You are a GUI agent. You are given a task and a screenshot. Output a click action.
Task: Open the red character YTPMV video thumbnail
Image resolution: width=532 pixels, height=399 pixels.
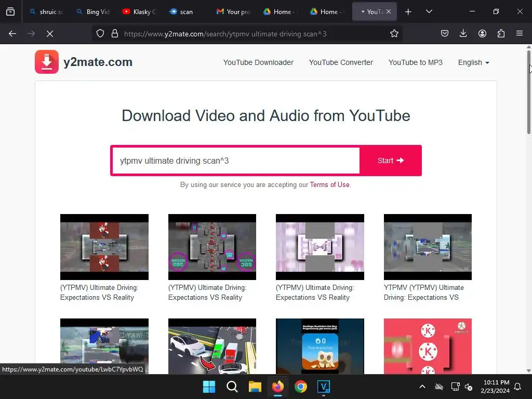[104, 247]
